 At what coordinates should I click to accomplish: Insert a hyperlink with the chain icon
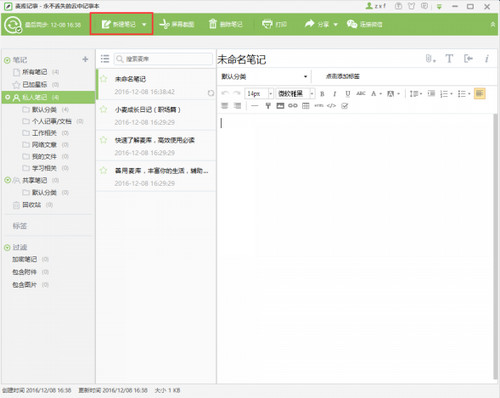(x=293, y=106)
